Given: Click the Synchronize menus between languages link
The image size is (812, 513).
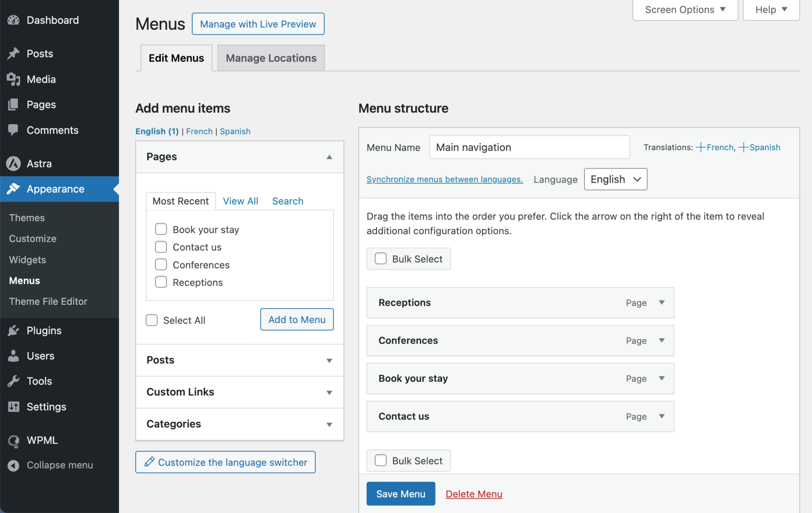Looking at the screenshot, I should click(x=444, y=179).
